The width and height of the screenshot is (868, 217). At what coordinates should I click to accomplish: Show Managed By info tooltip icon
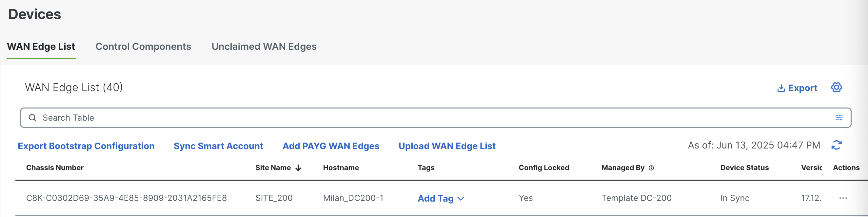pos(651,168)
